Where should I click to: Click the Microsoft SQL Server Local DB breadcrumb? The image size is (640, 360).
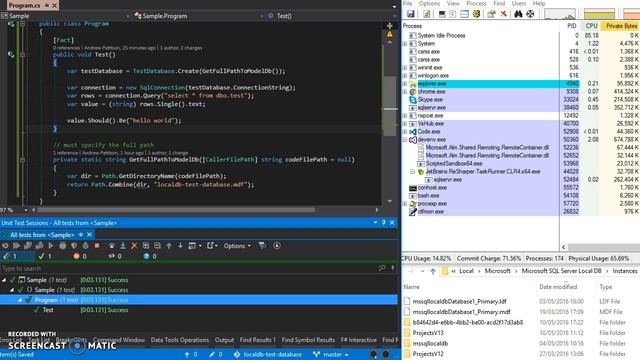coord(561,271)
